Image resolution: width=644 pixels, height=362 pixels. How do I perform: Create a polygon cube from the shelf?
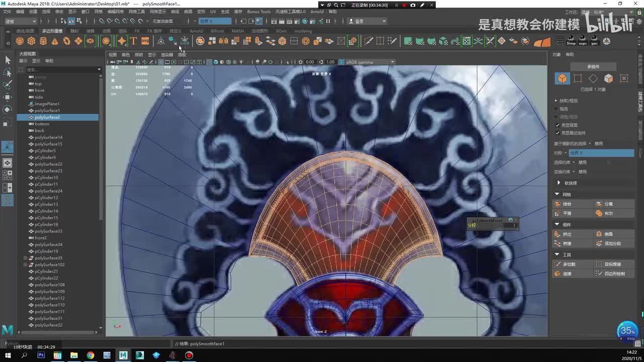click(31, 41)
